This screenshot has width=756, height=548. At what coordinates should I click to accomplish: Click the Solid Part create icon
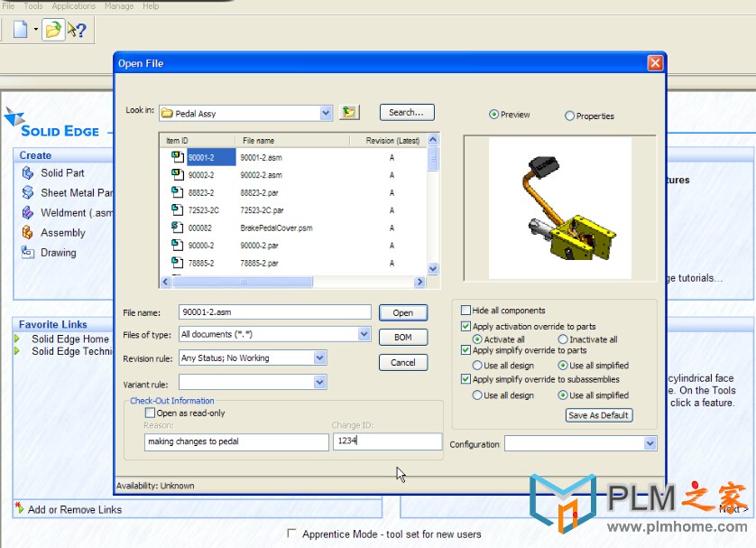[x=28, y=172]
